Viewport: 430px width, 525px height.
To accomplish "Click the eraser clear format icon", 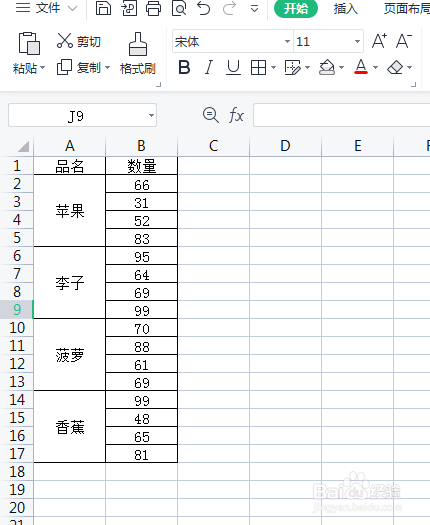I will pos(395,67).
